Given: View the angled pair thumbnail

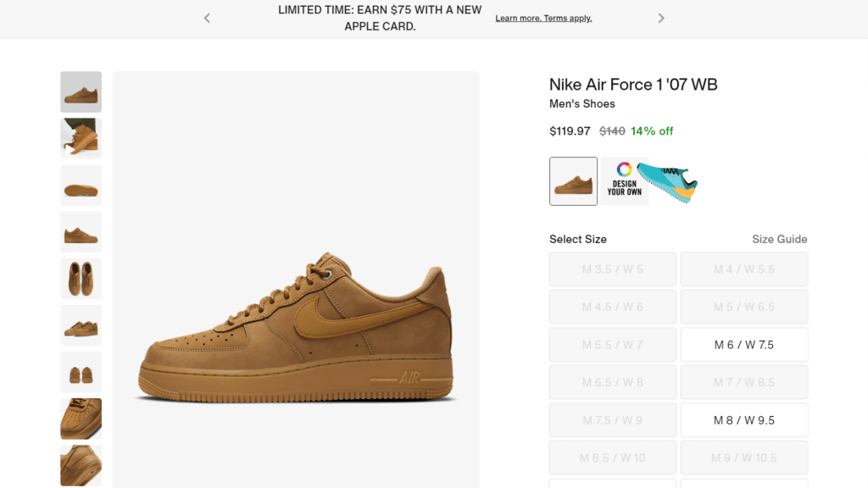Looking at the screenshot, I should click(x=81, y=325).
